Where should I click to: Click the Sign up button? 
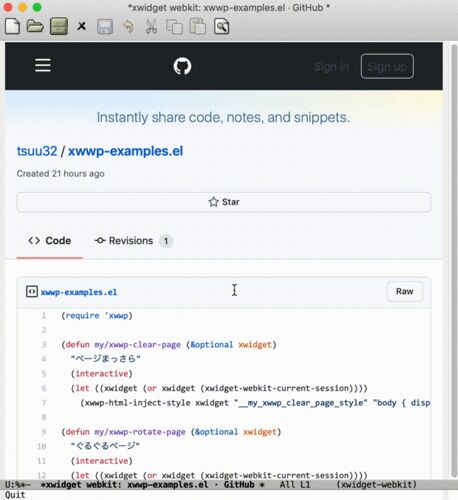tap(387, 66)
